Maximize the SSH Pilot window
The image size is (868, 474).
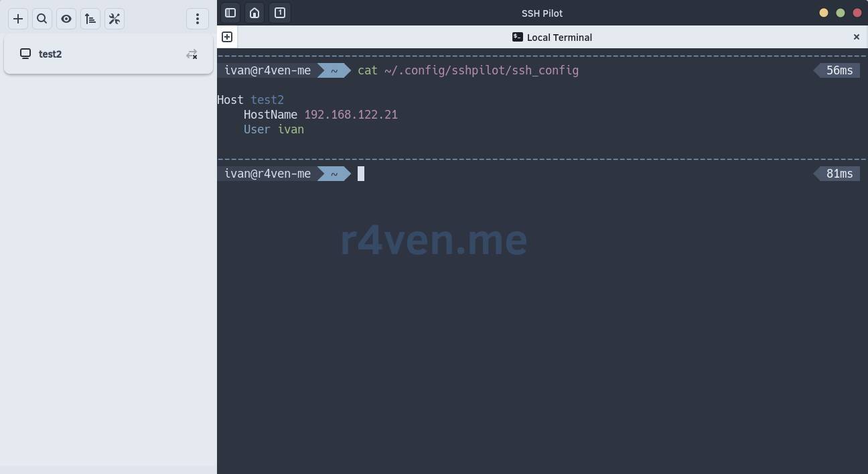841,13
